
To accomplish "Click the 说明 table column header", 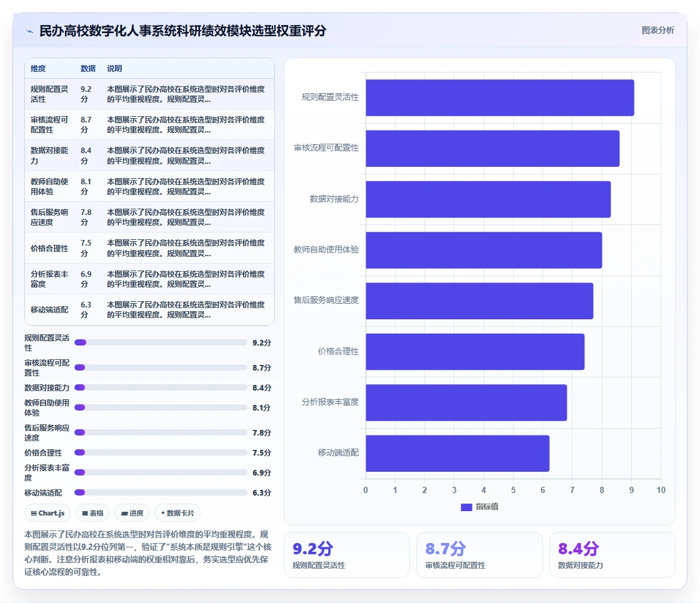I will coord(114,68).
